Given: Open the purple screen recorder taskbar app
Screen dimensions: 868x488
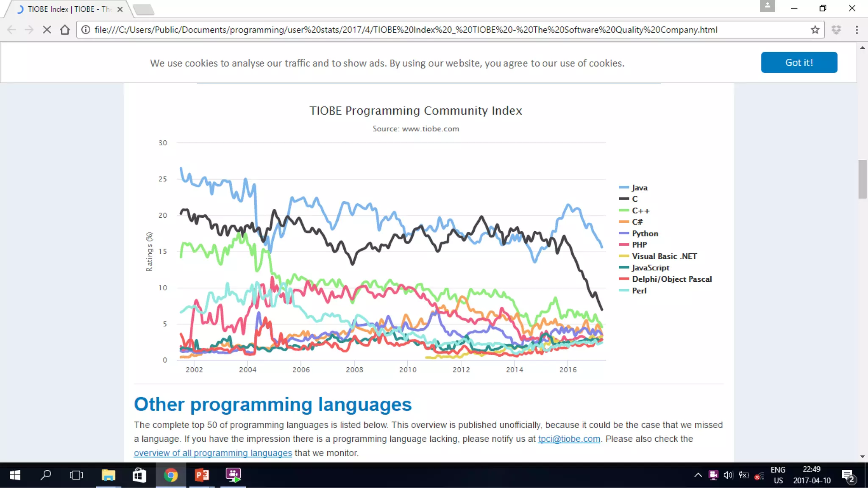Looking at the screenshot, I should pos(233,475).
